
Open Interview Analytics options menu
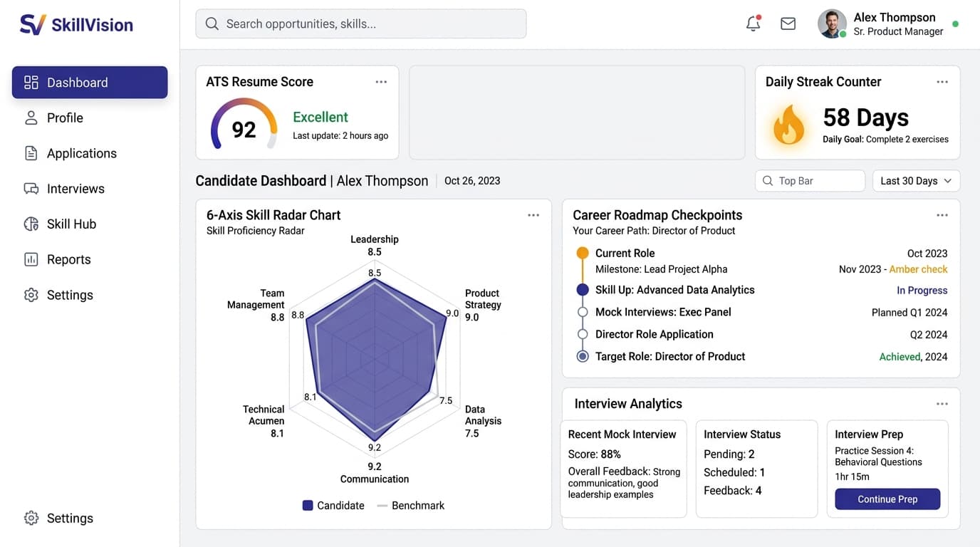pos(942,404)
